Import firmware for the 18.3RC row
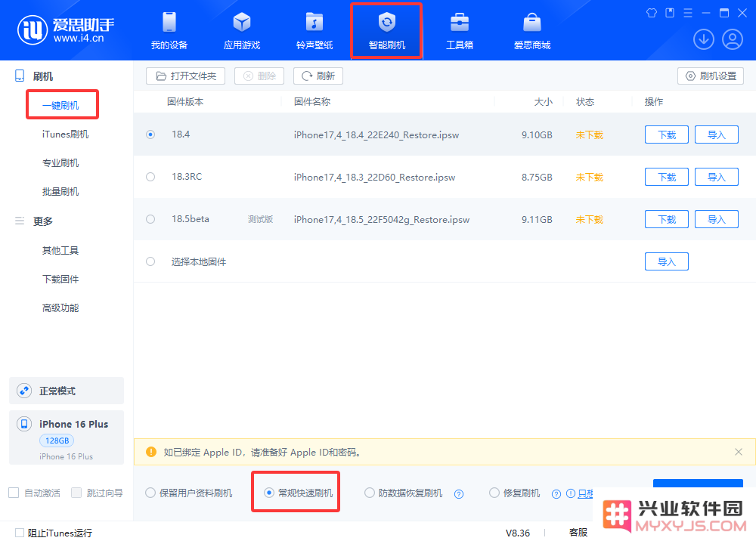Image resolution: width=756 pixels, height=544 pixels. click(717, 178)
